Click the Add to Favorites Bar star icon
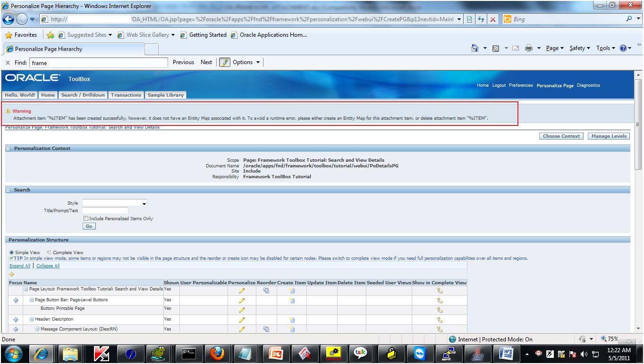This screenshot has height=364, width=644. [x=51, y=35]
